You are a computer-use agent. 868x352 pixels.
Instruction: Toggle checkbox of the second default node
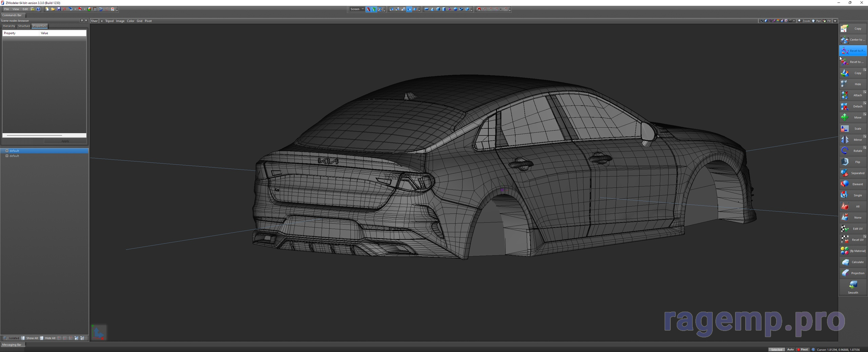click(x=7, y=156)
